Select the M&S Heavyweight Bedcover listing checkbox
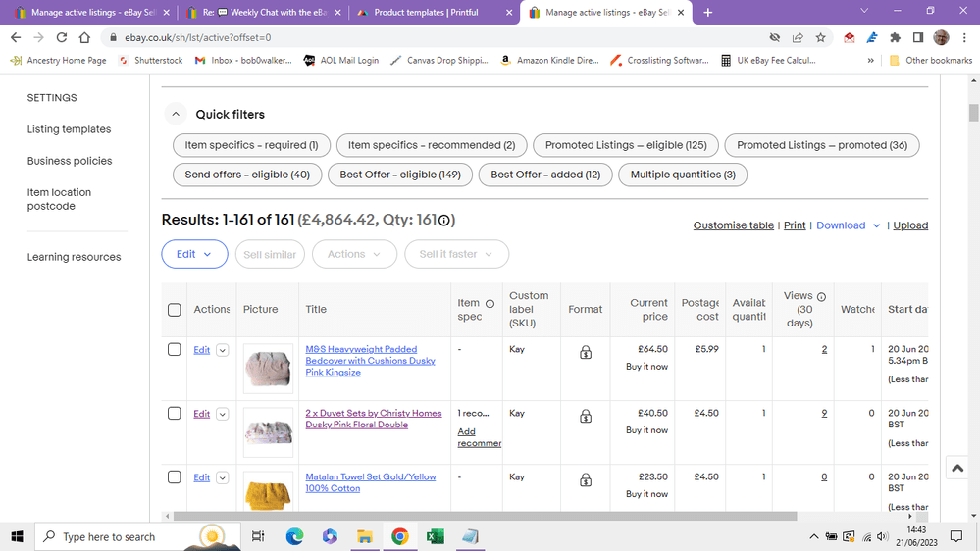Image resolution: width=980 pixels, height=551 pixels. point(175,350)
